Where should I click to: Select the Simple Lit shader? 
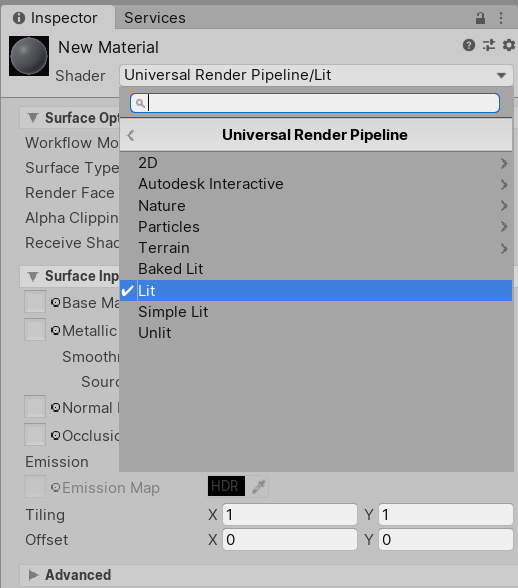pyautogui.click(x=316, y=312)
